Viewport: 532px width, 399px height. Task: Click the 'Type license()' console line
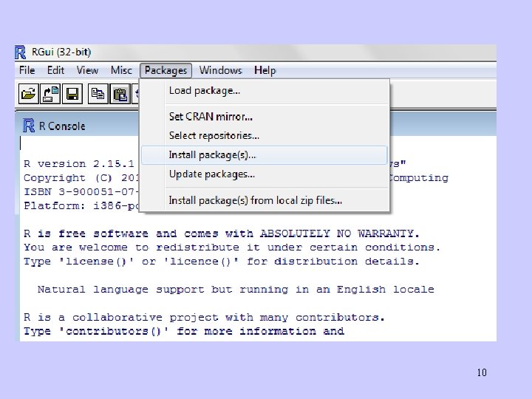(222, 262)
